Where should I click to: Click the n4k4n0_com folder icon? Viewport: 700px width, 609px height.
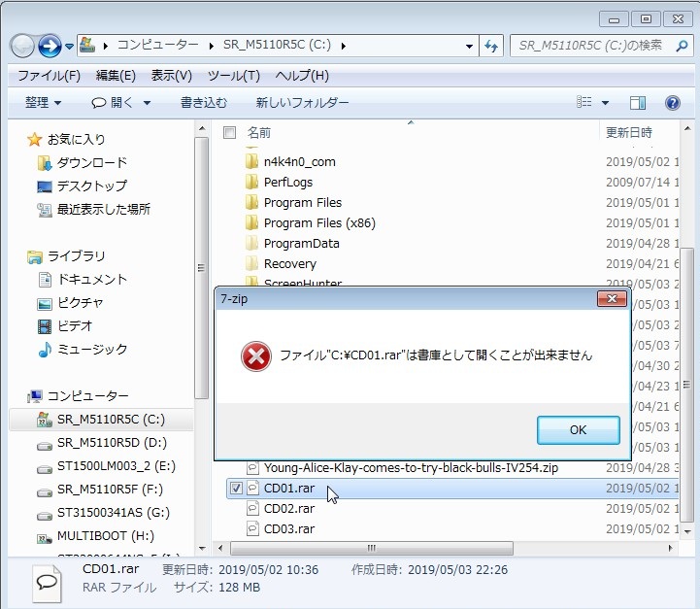point(251,161)
